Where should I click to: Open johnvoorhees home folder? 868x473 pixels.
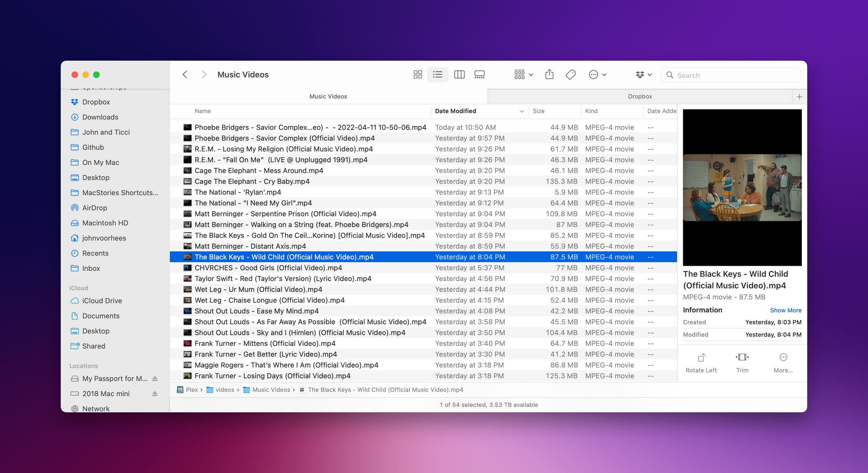[x=104, y=238]
